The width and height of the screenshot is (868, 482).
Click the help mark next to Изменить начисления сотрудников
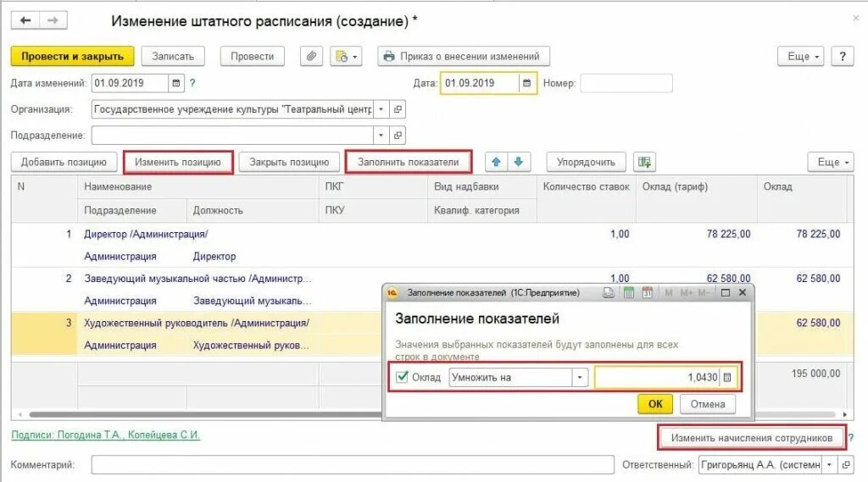click(x=851, y=438)
